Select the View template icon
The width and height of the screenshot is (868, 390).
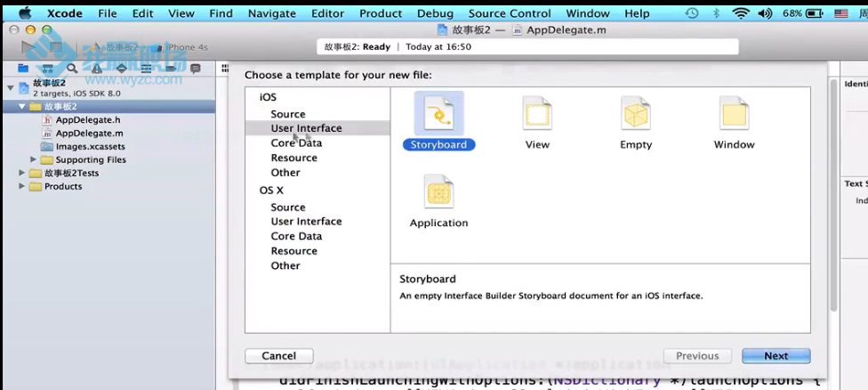(x=537, y=114)
